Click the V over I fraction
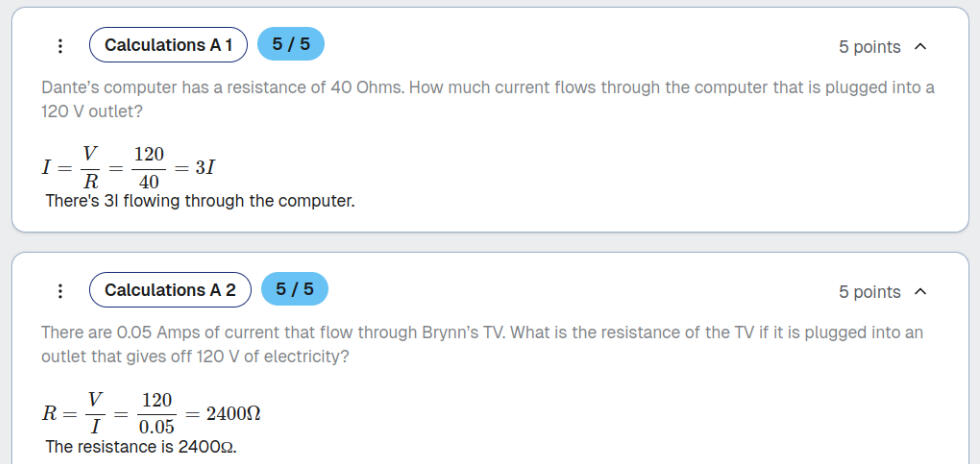 point(96,412)
